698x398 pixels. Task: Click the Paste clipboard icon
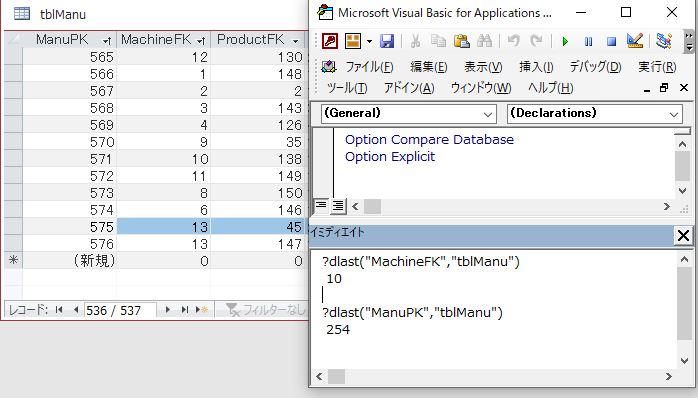(x=462, y=41)
